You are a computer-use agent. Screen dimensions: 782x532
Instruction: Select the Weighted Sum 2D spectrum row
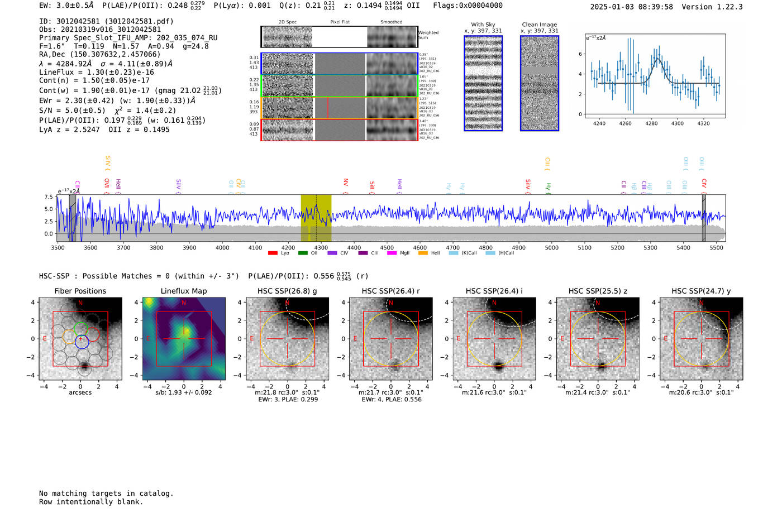pos(339,37)
